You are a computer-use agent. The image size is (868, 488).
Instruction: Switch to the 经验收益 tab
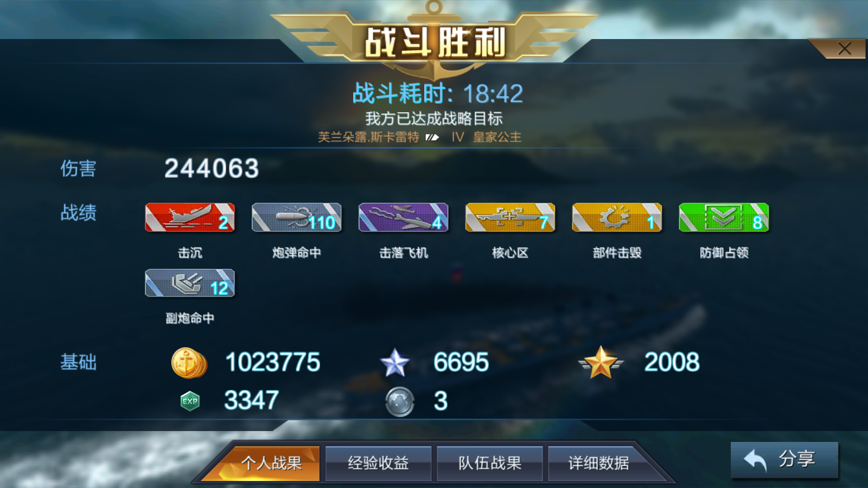pyautogui.click(x=378, y=463)
